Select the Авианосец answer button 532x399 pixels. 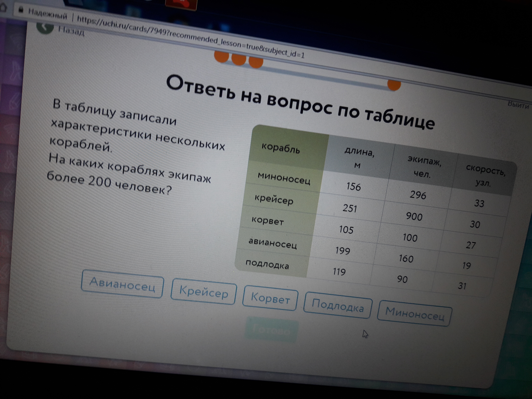click(122, 284)
